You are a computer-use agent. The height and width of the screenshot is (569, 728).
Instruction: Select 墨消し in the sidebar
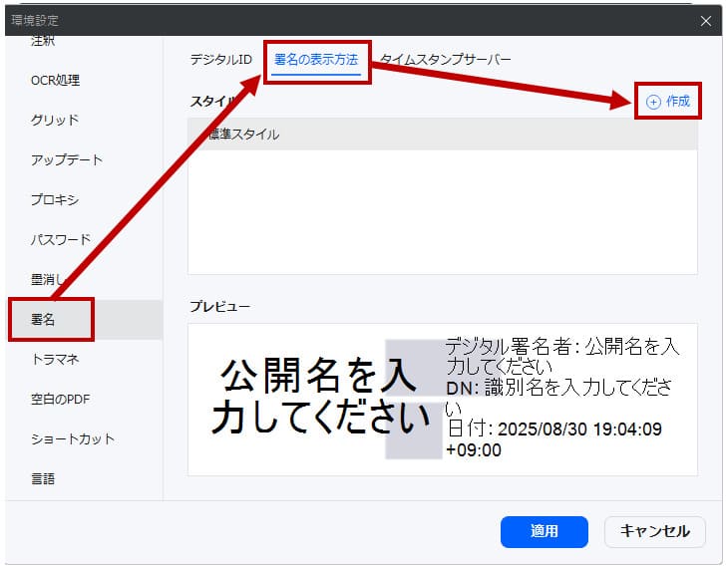pyautogui.click(x=49, y=280)
